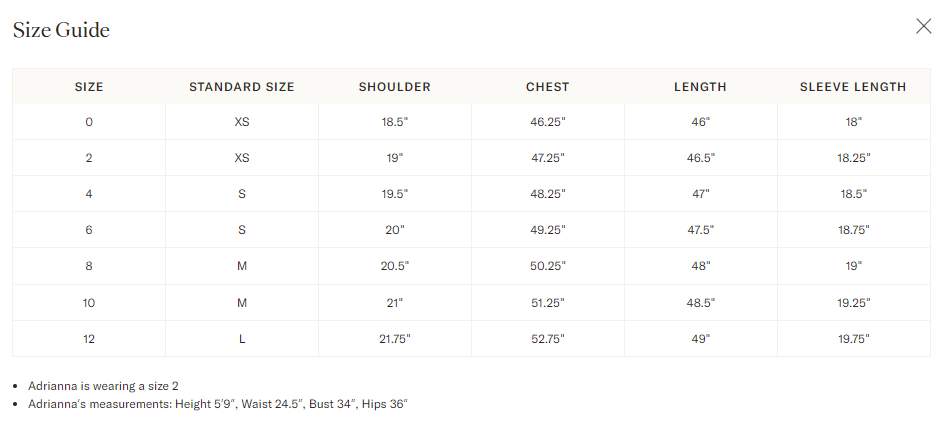The image size is (945, 447).
Task: Select the L standard size cell
Action: (242, 339)
